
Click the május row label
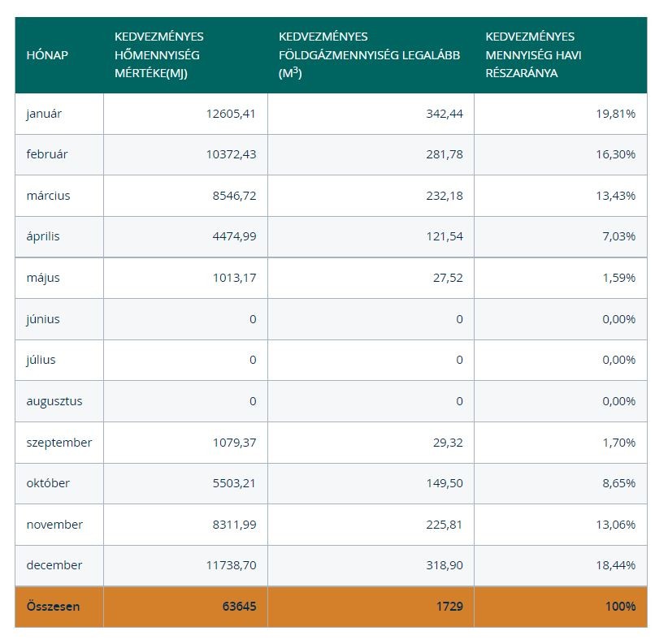[x=42, y=278]
